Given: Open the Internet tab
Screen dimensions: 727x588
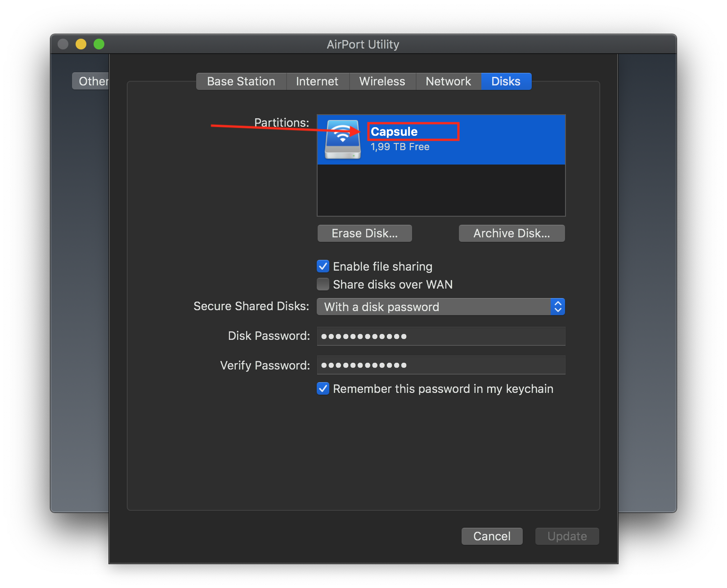Looking at the screenshot, I should [x=317, y=81].
